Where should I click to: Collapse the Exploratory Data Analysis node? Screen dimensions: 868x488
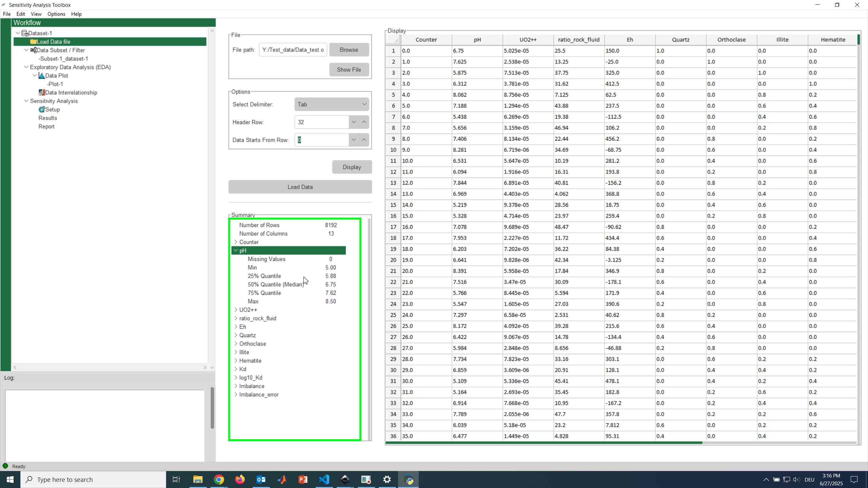coord(26,67)
